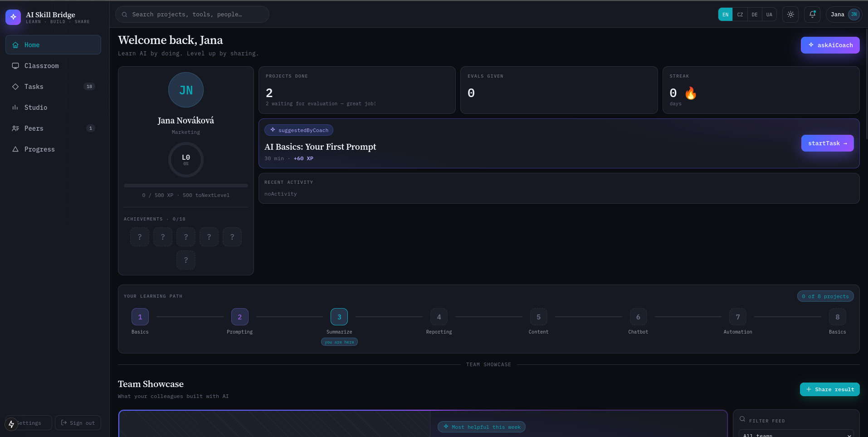The height and width of the screenshot is (437, 868).
Task: Click the Evals Given stat card
Action: (x=559, y=90)
